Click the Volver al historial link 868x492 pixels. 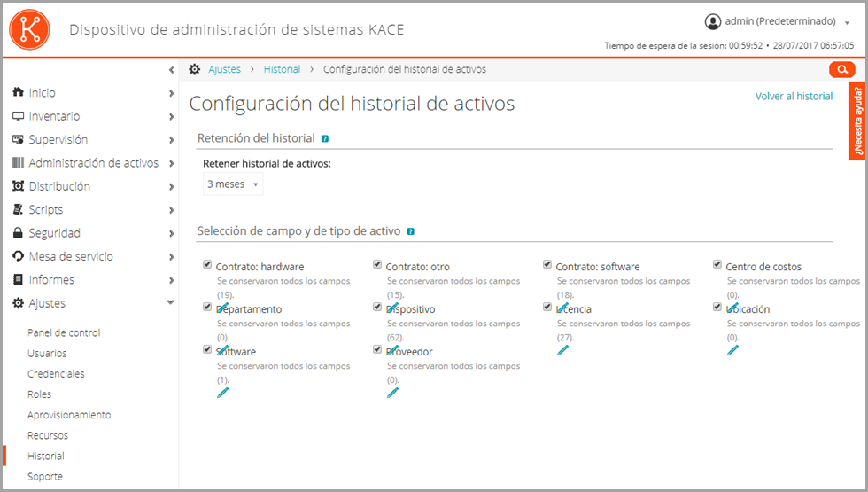point(794,97)
